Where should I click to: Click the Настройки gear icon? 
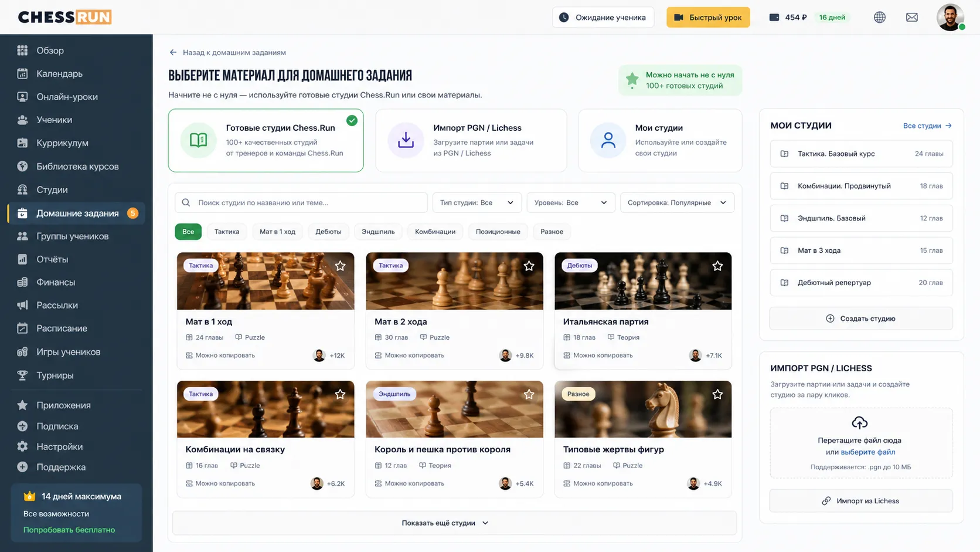pos(22,446)
